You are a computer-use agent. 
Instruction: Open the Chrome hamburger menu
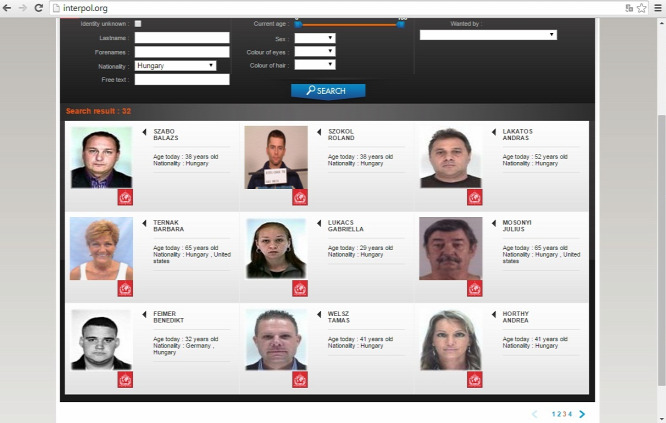pos(658,8)
